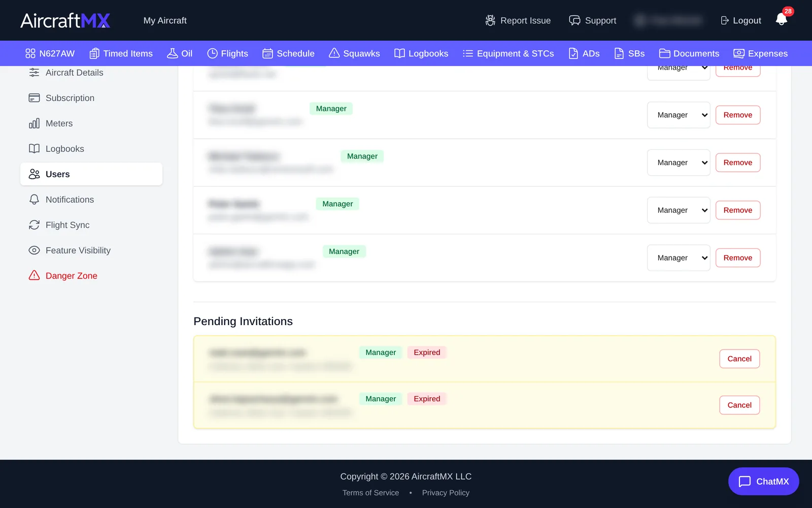This screenshot has width=812, height=508.
Task: Open the notifications bell with 28 badge
Action: (x=782, y=19)
